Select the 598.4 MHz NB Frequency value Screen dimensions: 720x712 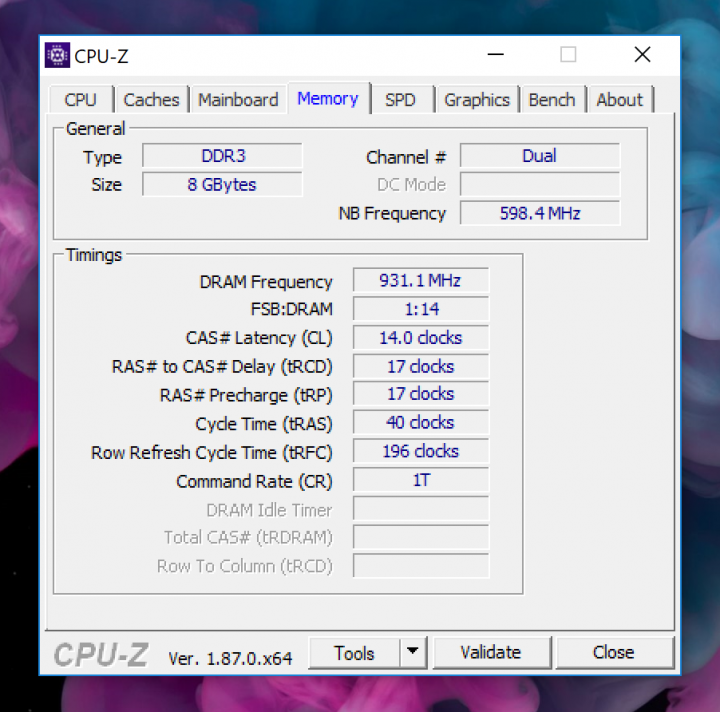point(540,213)
